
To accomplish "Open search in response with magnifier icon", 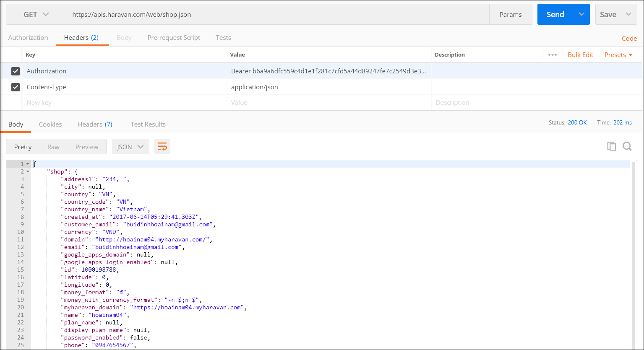I will click(x=627, y=146).
